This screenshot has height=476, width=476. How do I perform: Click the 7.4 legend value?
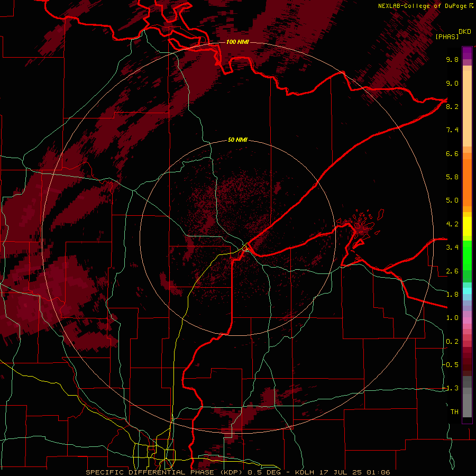(x=452, y=130)
